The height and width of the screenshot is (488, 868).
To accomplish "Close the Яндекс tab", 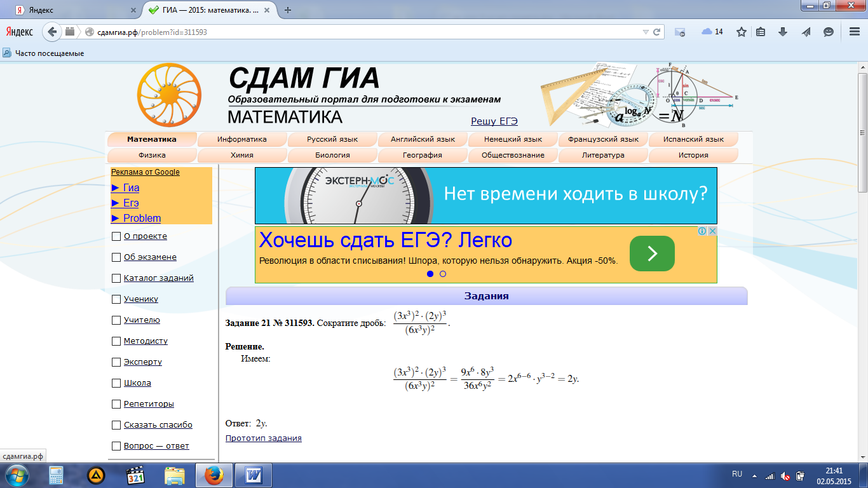I will pyautogui.click(x=133, y=10).
